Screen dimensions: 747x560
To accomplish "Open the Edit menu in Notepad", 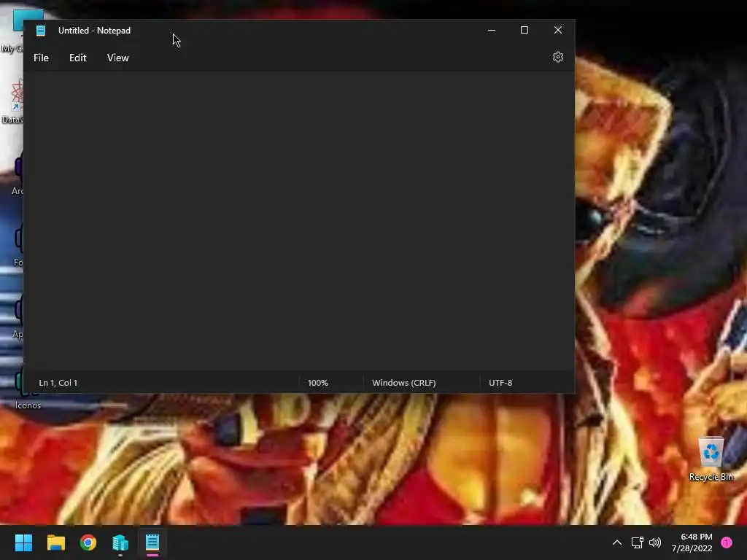I will (77, 58).
